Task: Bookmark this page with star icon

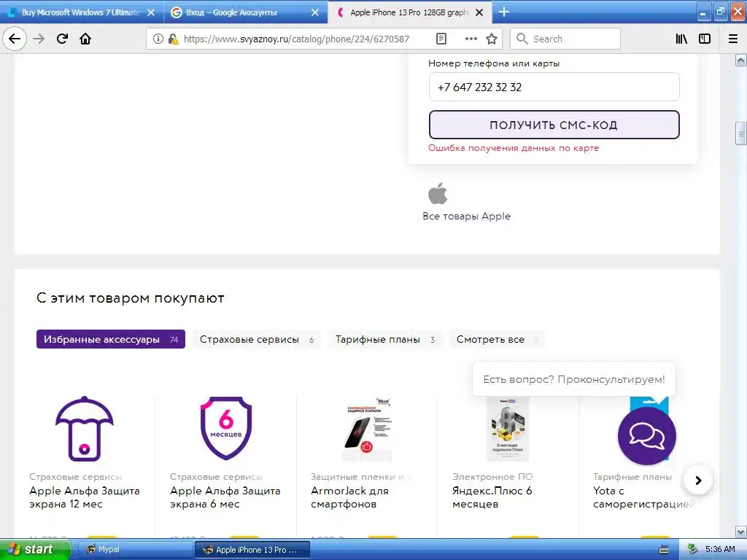Action: click(492, 39)
